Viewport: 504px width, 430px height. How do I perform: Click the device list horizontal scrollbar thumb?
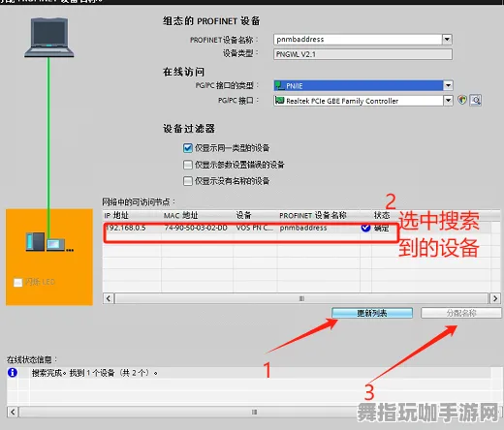coord(301,298)
